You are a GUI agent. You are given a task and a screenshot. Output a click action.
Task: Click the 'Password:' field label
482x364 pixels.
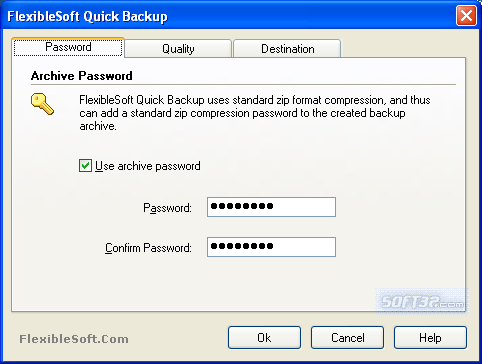[167, 208]
